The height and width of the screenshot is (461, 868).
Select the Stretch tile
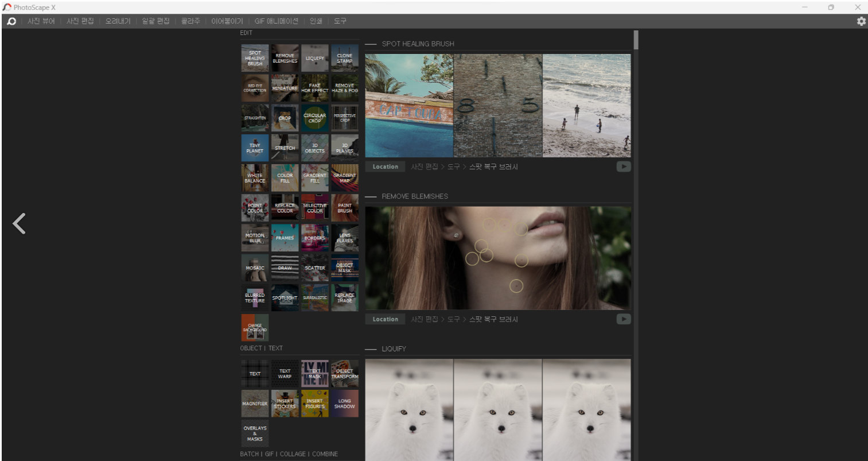point(285,148)
